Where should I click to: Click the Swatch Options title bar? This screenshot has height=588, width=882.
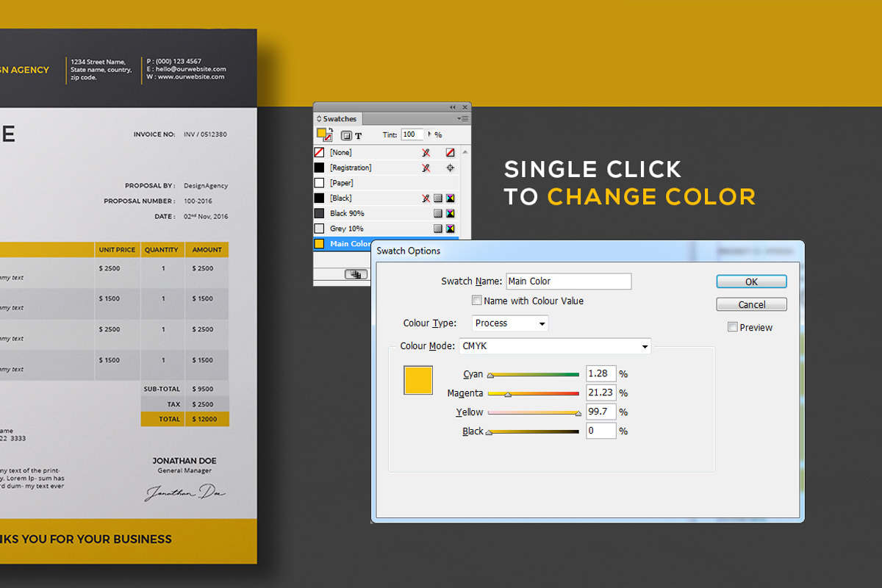(x=587, y=251)
